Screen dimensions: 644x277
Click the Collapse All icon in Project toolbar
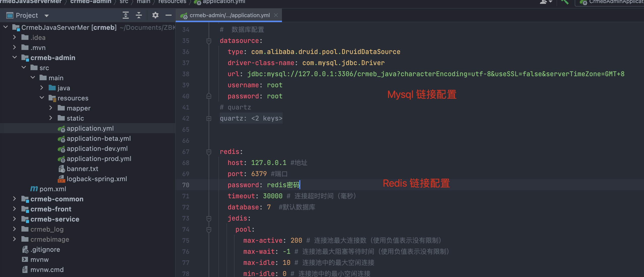pyautogui.click(x=139, y=15)
